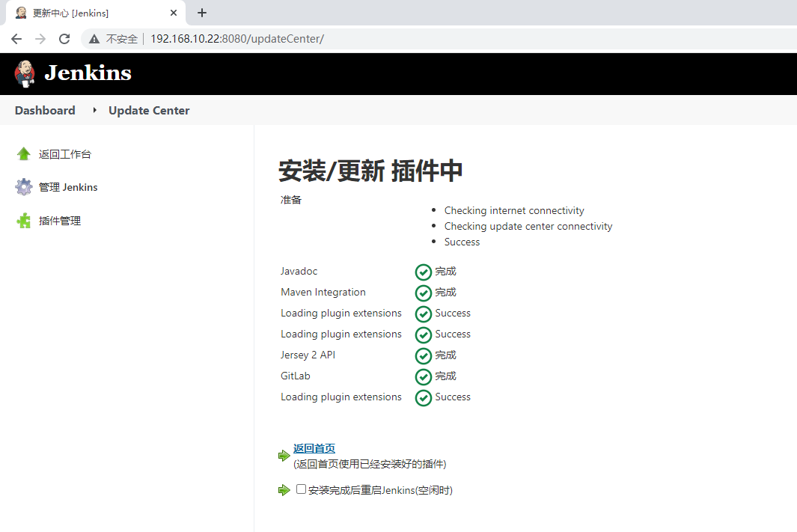Select the 更新中心 [Jenkins] tab
Image resolution: width=797 pixels, height=532 pixels.
tap(96, 13)
